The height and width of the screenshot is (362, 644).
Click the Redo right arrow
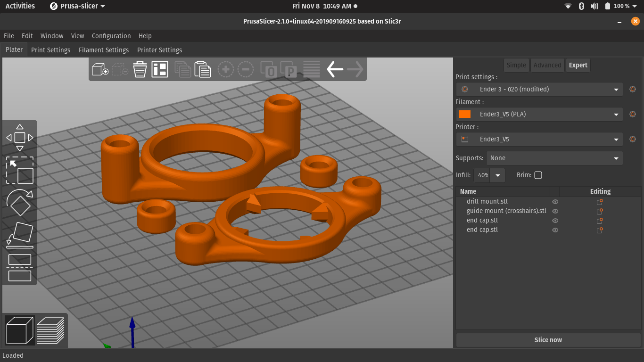355,70
